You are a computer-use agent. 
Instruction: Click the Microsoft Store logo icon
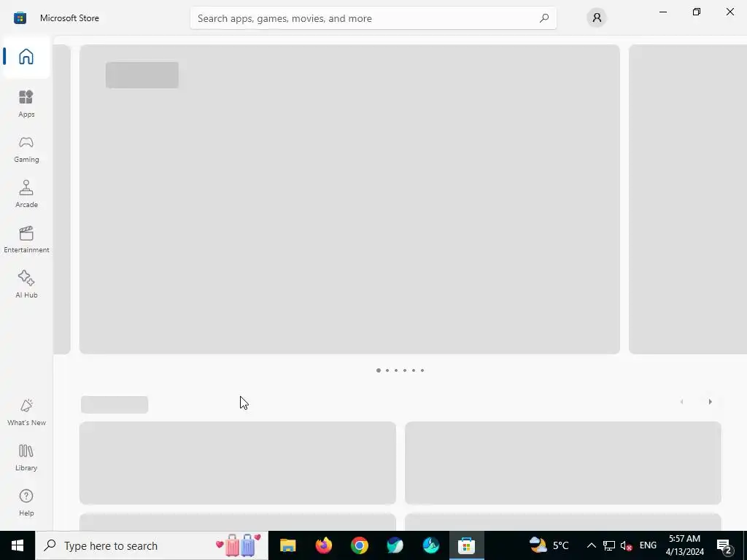click(x=20, y=18)
